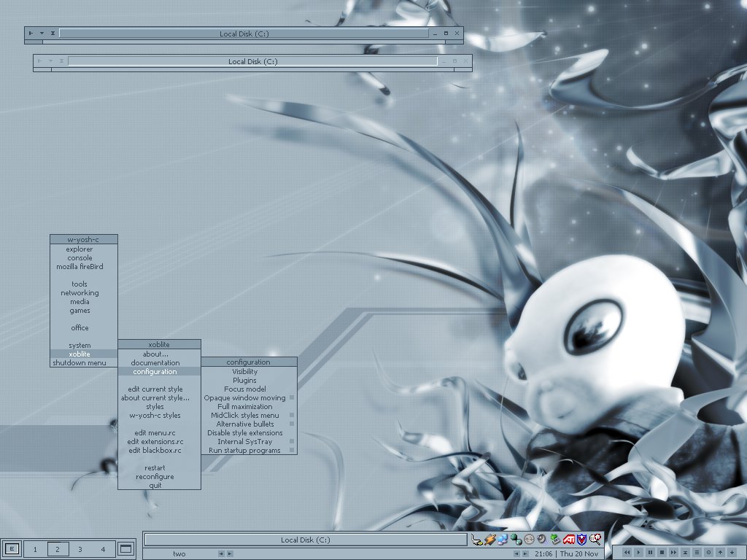
Task: Click the Local Disk (C:) toolbar task button
Action: pyautogui.click(x=306, y=540)
